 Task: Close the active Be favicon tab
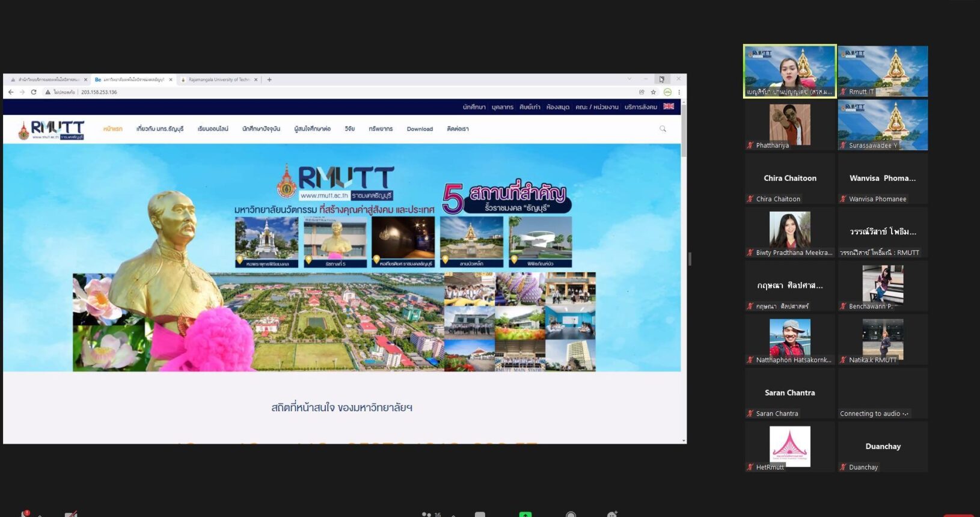pos(171,79)
